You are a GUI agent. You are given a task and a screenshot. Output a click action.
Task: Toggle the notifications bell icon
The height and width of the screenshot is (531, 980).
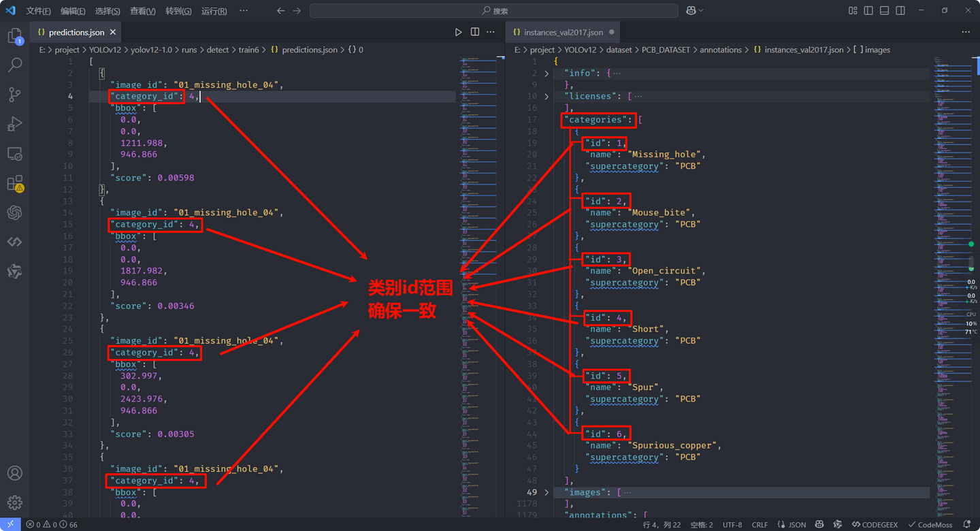[966, 524]
